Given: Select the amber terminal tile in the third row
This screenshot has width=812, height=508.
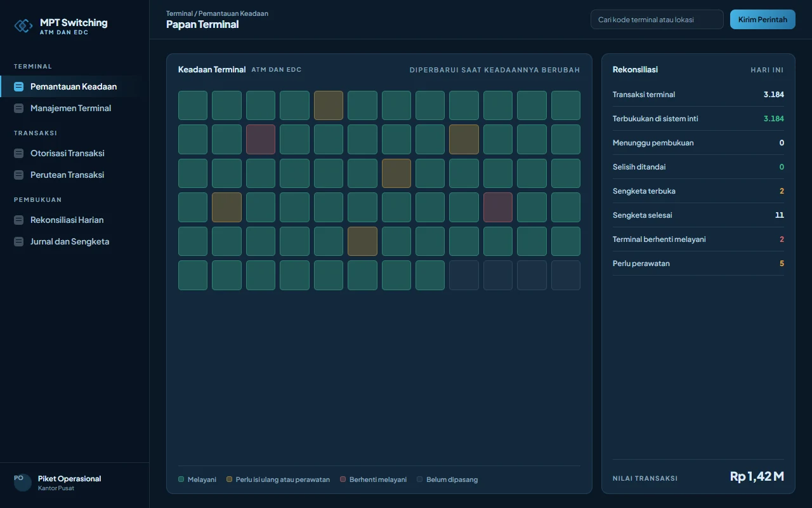Looking at the screenshot, I should click(396, 173).
